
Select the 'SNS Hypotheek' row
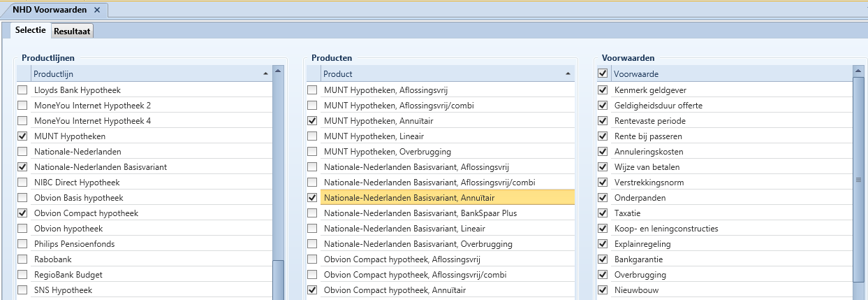(x=144, y=290)
